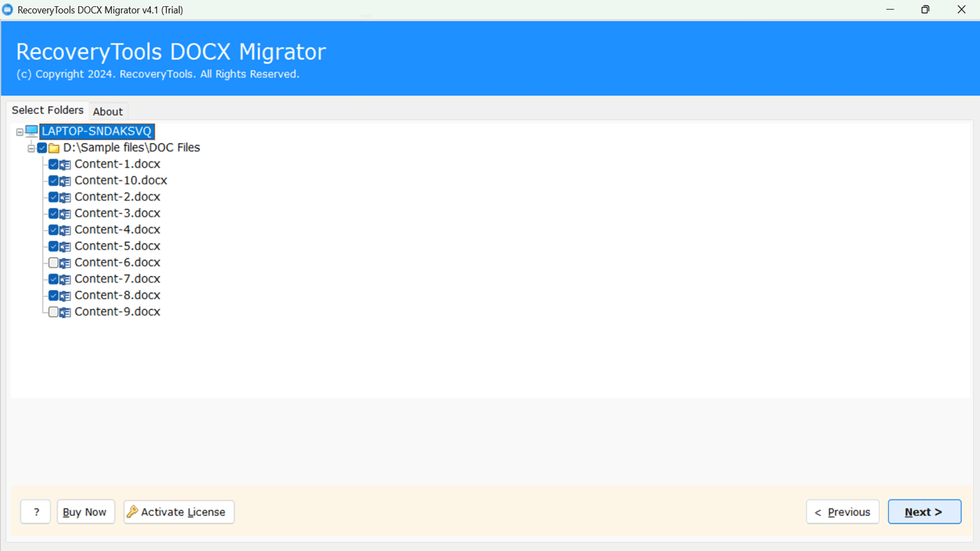This screenshot has width=980, height=551.
Task: Click the Word file icon beside Content-4.docx
Action: click(x=65, y=230)
